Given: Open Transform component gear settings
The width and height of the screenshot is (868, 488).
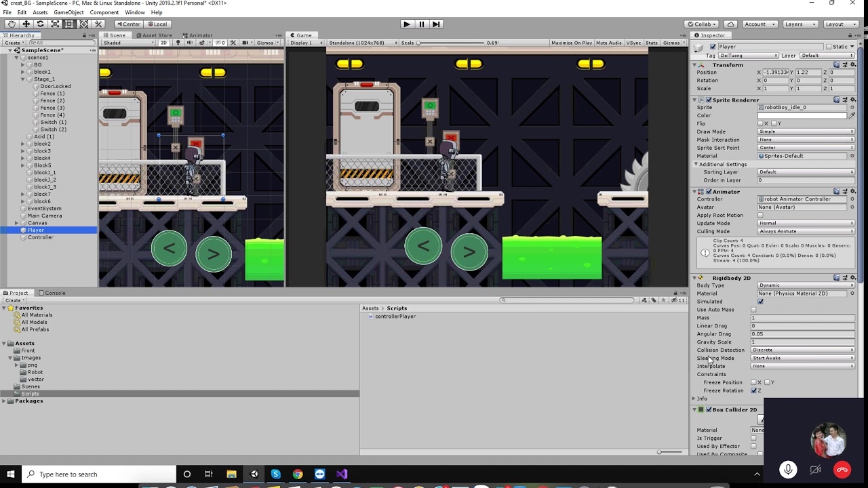Looking at the screenshot, I should point(853,65).
